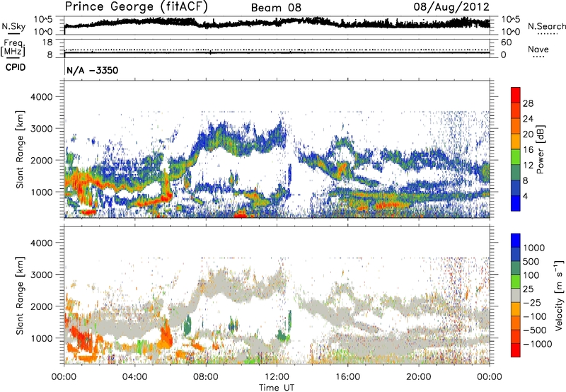Select the "CPID" row label
This screenshot has width=566, height=392.
click(16, 67)
